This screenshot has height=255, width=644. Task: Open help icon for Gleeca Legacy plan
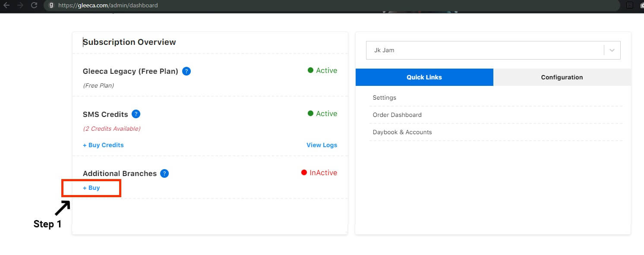[x=186, y=71]
